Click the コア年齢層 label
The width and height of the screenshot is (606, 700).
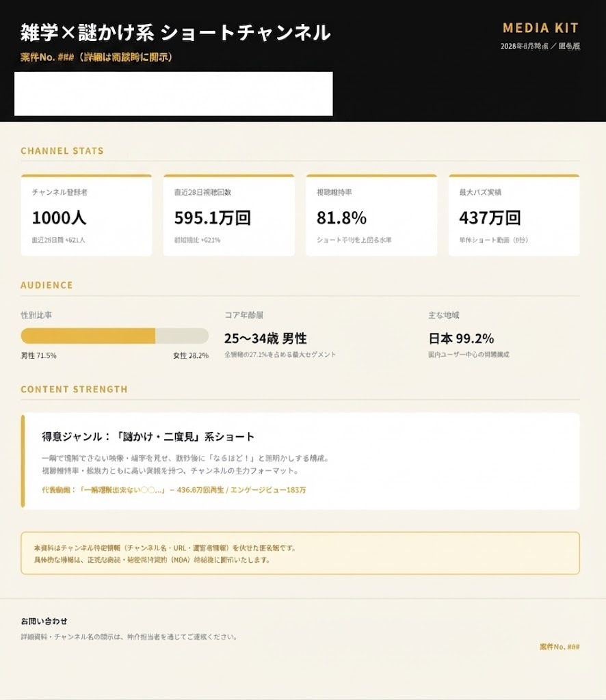coord(243,315)
